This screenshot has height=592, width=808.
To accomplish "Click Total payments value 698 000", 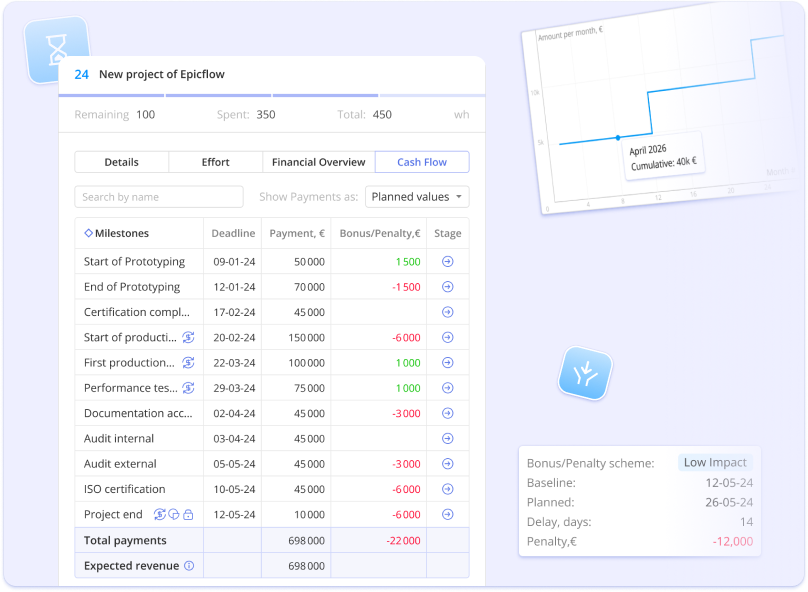I will pyautogui.click(x=307, y=540).
